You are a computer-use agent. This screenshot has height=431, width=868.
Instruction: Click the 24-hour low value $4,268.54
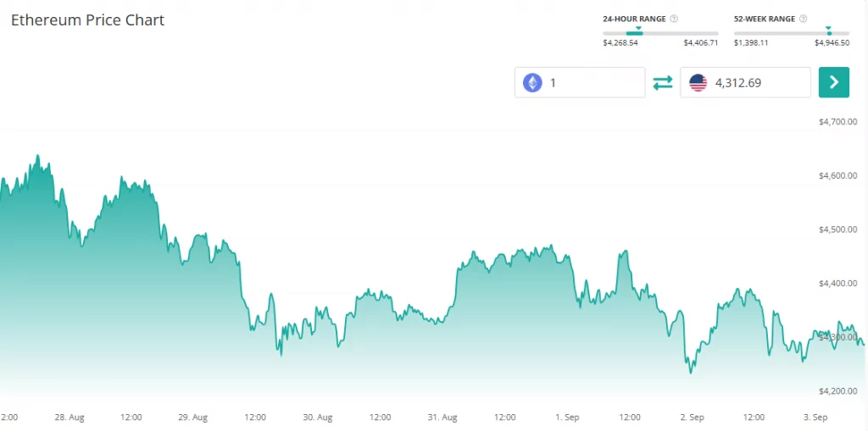[x=620, y=43]
